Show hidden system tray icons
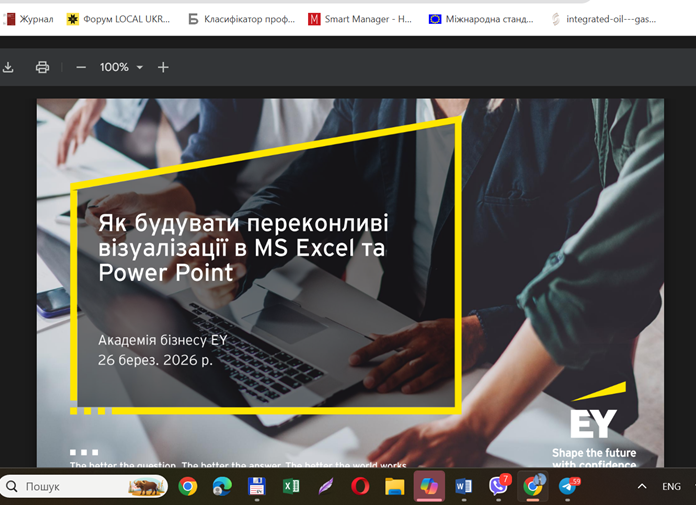This screenshot has height=505, width=696. (642, 486)
